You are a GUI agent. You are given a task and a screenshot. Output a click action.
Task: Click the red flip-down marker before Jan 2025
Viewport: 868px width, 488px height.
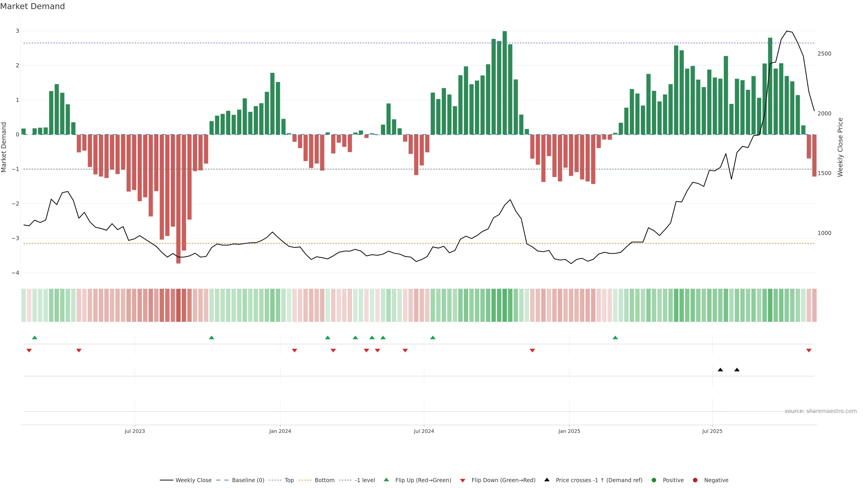pyautogui.click(x=532, y=351)
